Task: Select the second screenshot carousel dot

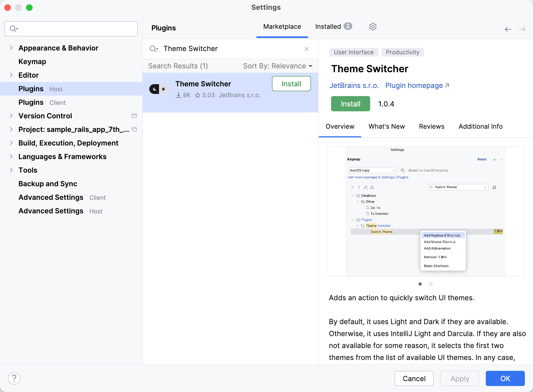Action: pyautogui.click(x=431, y=284)
